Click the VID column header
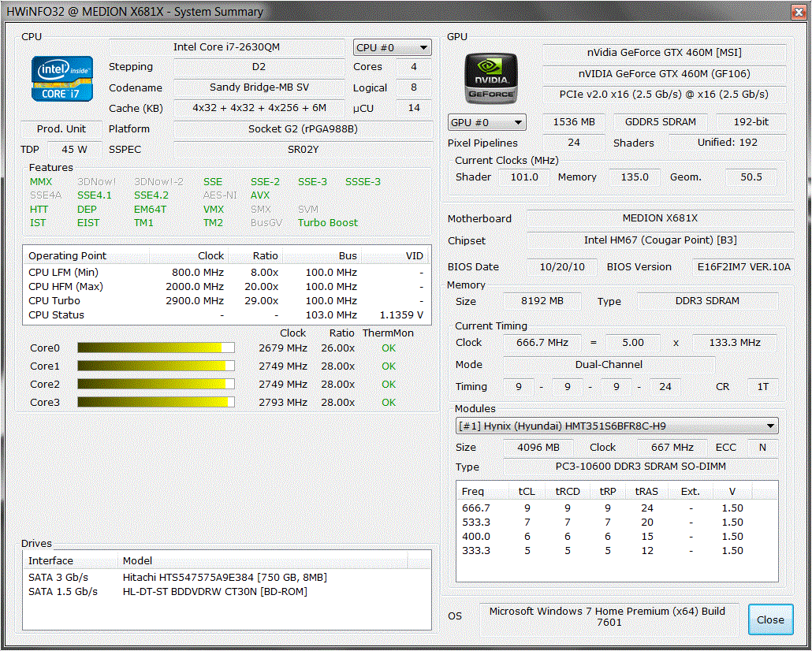 coord(397,256)
